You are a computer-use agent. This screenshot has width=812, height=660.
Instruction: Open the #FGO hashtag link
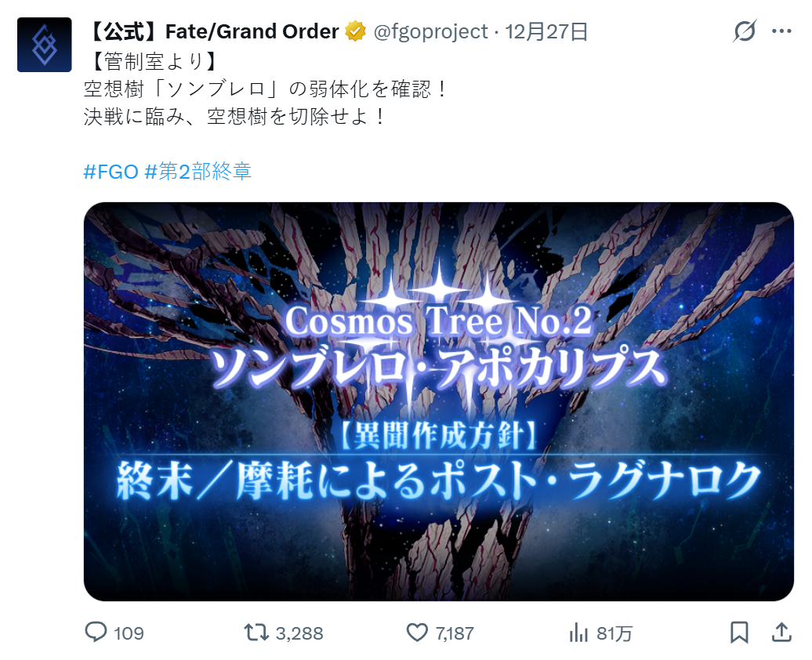tap(111, 172)
